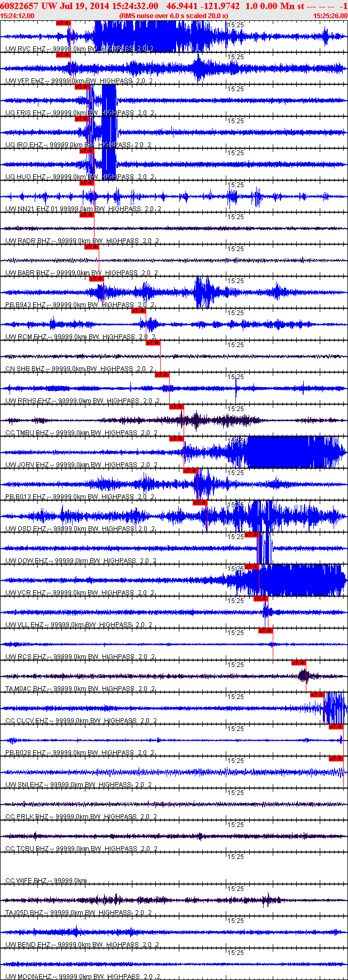Pick the red arrival flag on CC TMBU trace

[x=176, y=407]
